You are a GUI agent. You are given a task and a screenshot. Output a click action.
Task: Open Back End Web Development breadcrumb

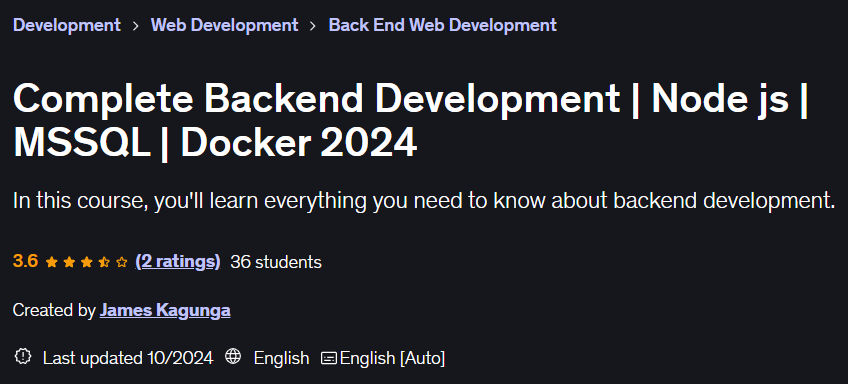[x=442, y=25]
